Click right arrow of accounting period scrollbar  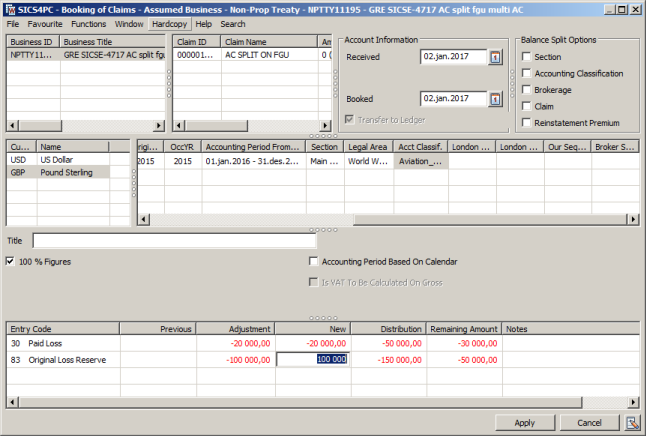633,219
